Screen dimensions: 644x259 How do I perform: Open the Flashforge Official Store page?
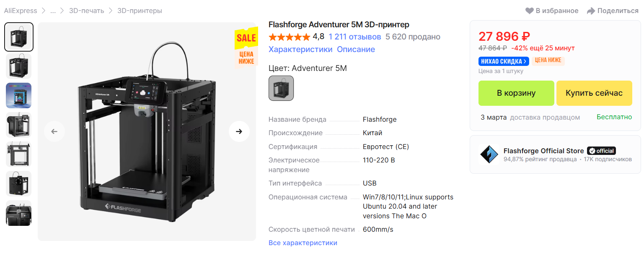point(543,151)
